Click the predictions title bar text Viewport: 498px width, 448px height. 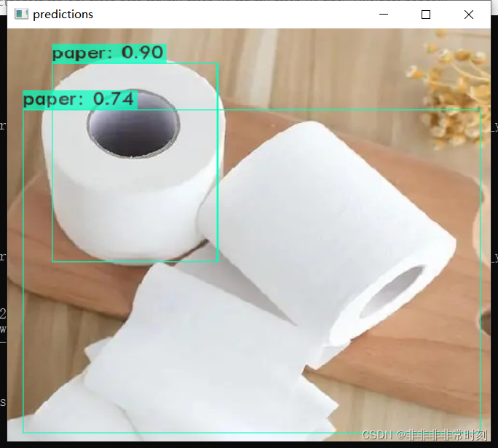pos(63,15)
